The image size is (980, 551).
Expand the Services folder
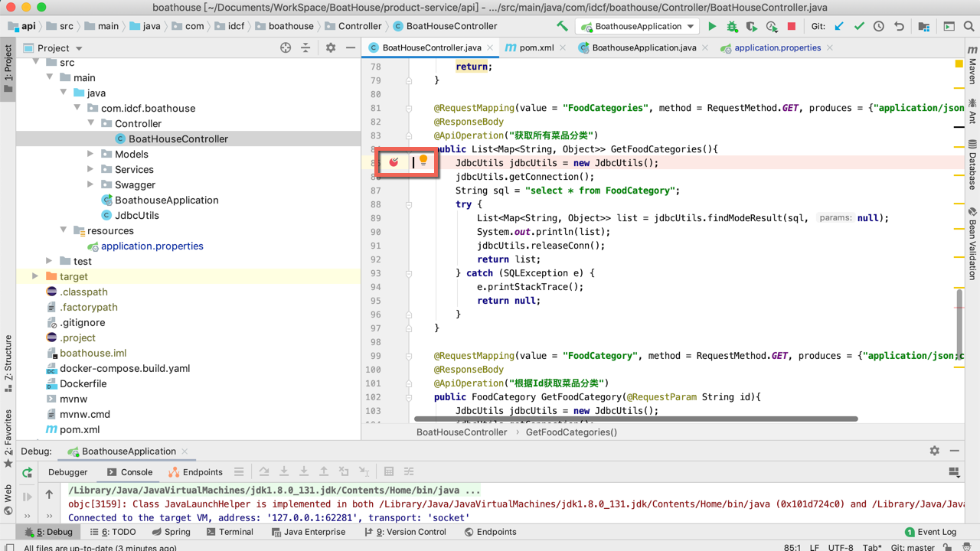pyautogui.click(x=91, y=169)
